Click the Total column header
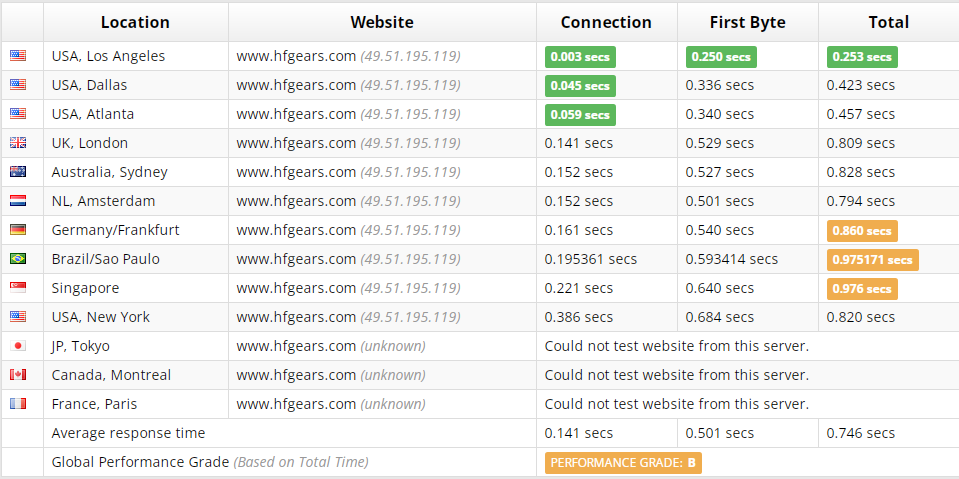 [889, 22]
